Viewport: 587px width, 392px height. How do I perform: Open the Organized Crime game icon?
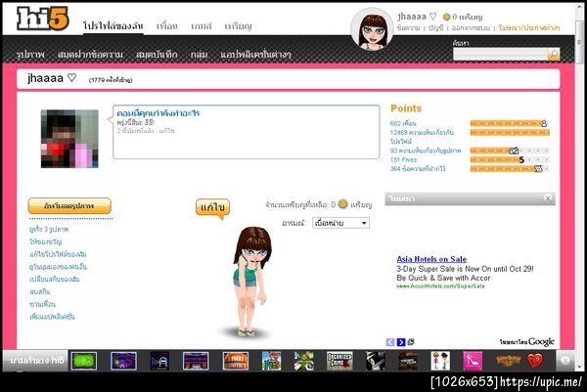[x=339, y=361]
